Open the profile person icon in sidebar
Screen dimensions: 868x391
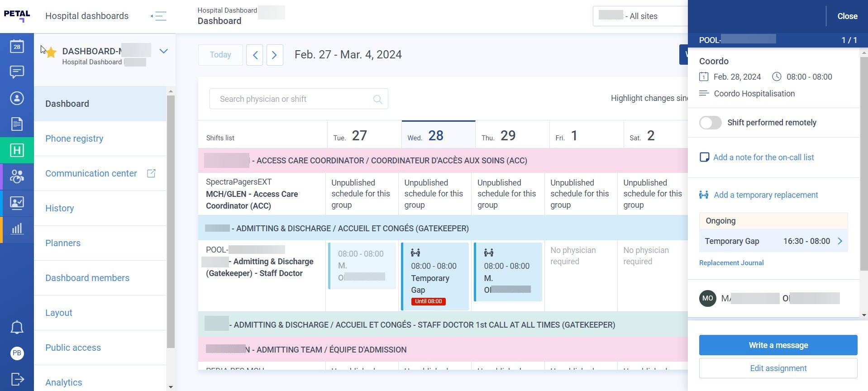(17, 98)
